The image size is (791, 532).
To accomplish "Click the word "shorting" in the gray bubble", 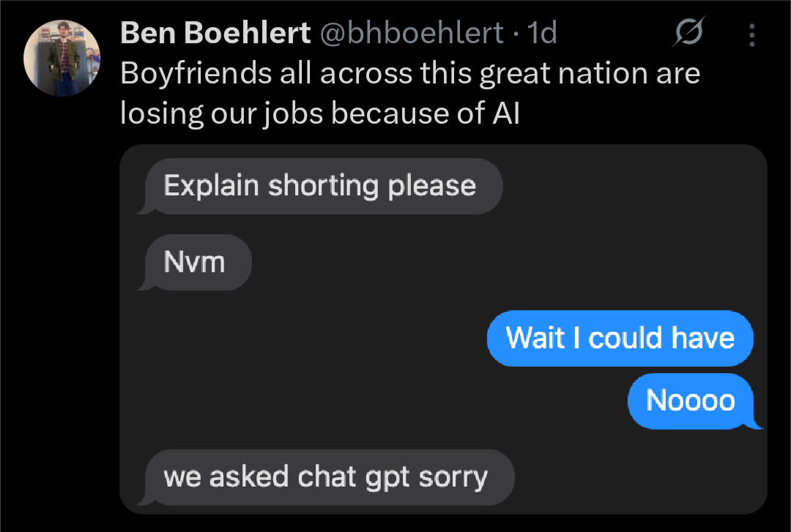I will pyautogui.click(x=323, y=186).
